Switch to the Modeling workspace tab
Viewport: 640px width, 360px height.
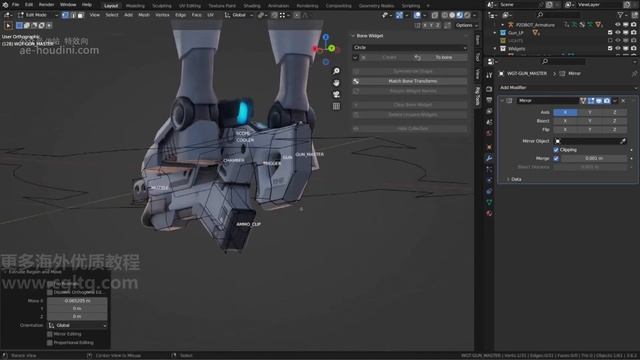click(x=135, y=6)
